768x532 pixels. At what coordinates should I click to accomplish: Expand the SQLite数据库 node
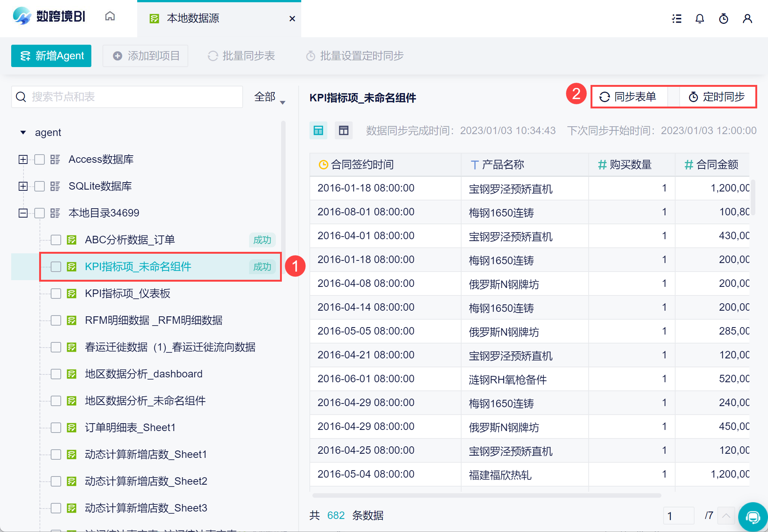(x=23, y=186)
